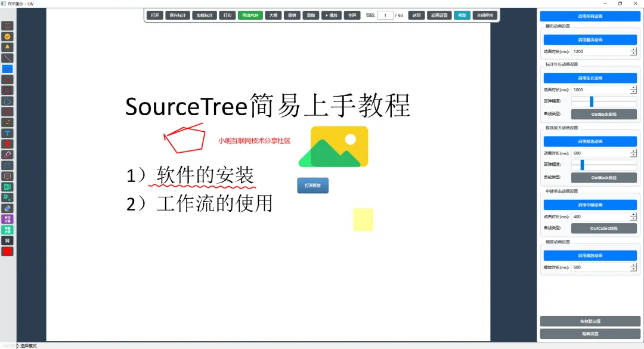
Task: Click the image placeholder picture on the slide
Action: point(333,146)
